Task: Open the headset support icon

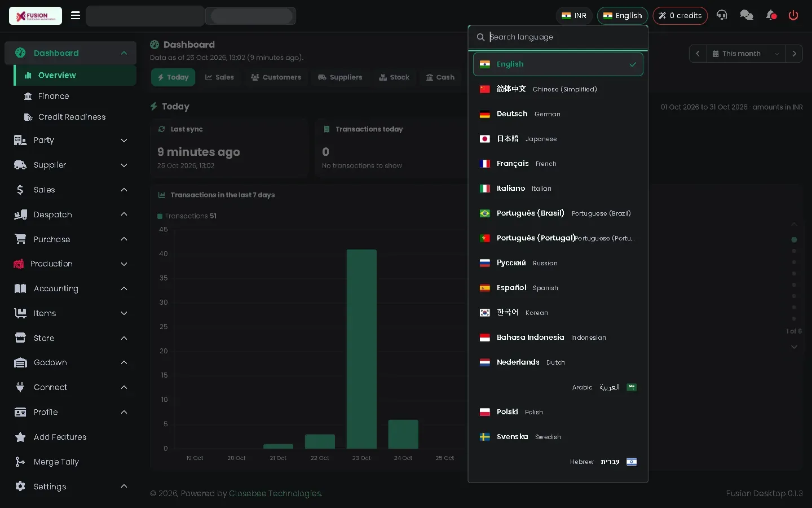Action: pyautogui.click(x=722, y=15)
